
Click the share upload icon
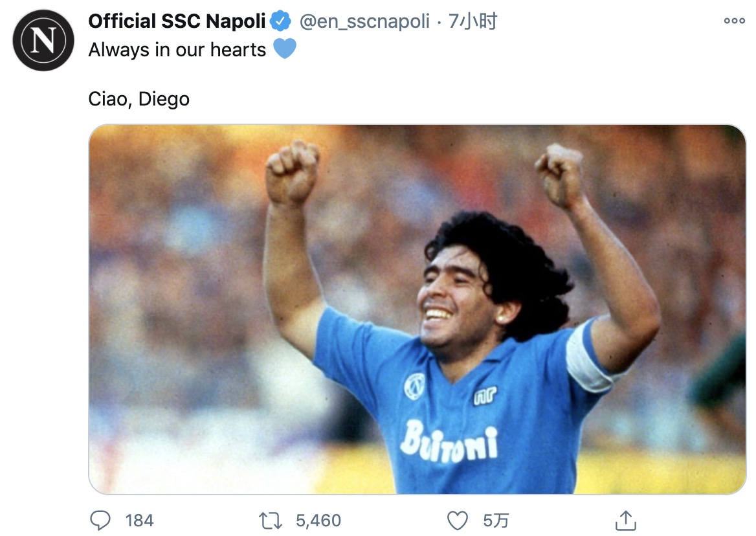[x=625, y=520]
